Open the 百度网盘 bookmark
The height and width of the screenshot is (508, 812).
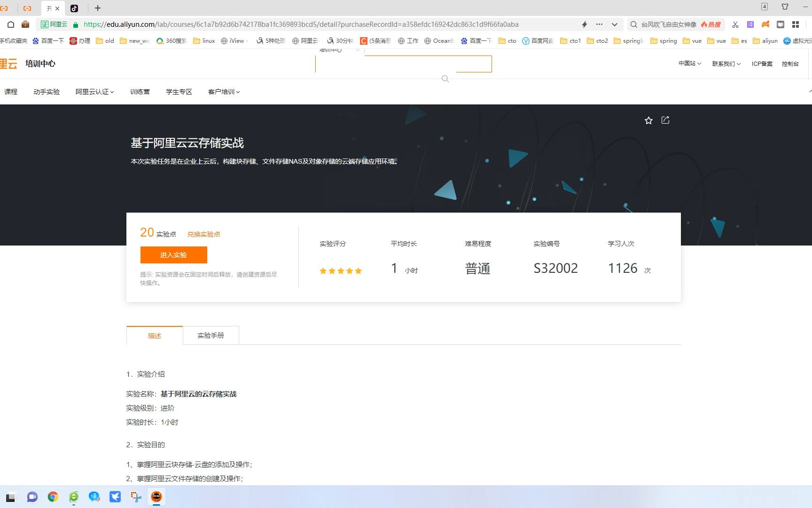(538, 41)
